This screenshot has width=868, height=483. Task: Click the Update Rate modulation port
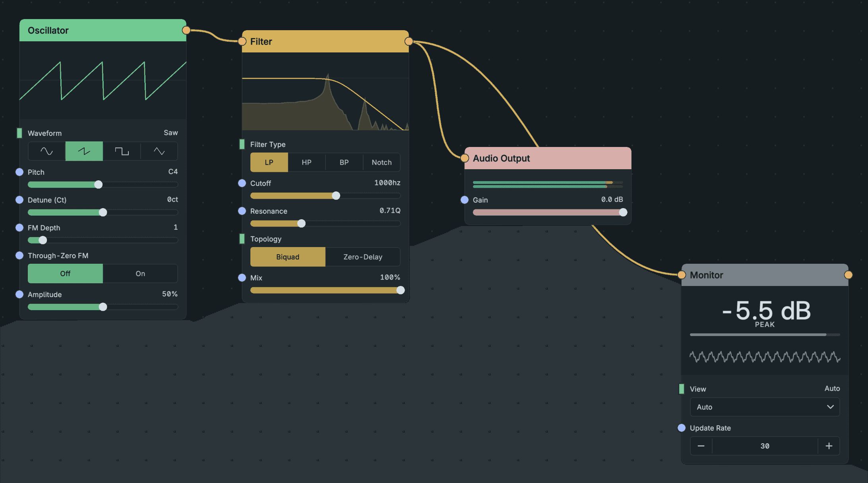click(682, 428)
